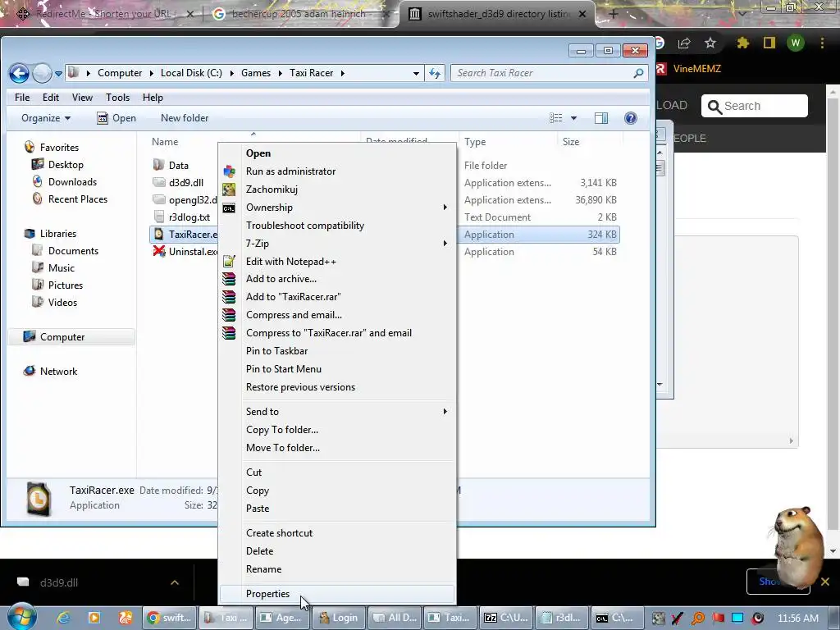Expand the d3d9.dll download options chevron

[x=175, y=582]
